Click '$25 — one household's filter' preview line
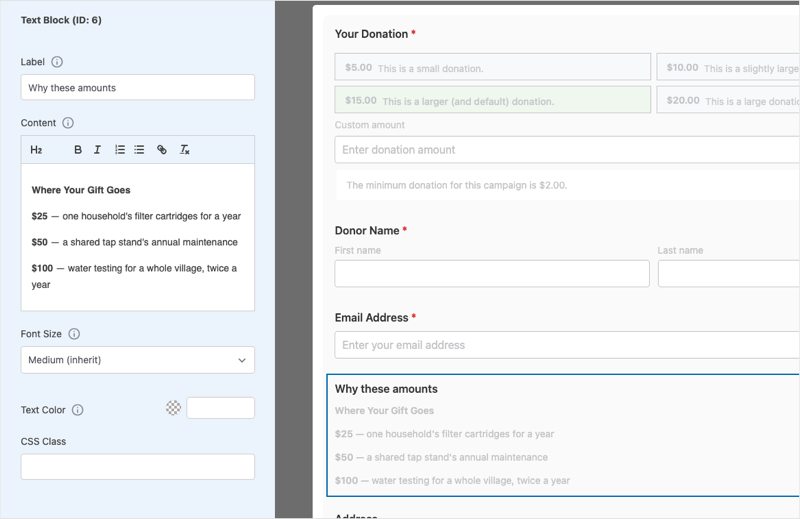 444,434
